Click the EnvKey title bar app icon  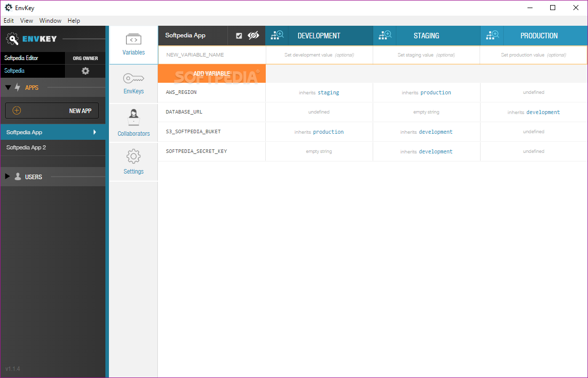click(8, 8)
